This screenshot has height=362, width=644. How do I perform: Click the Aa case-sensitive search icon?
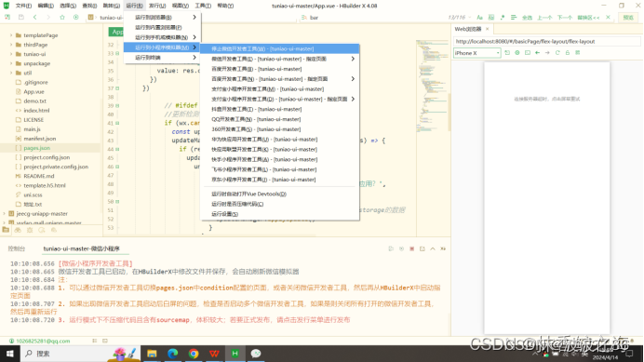tap(479, 18)
